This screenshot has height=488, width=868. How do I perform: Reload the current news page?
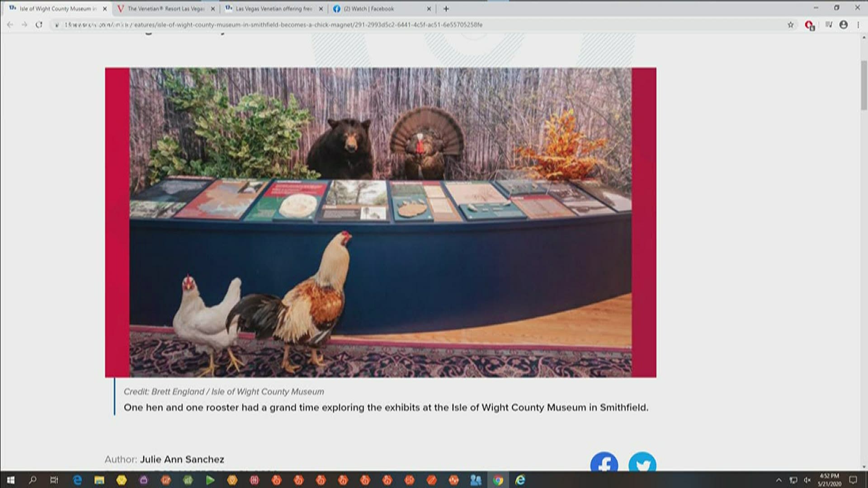[x=39, y=25]
